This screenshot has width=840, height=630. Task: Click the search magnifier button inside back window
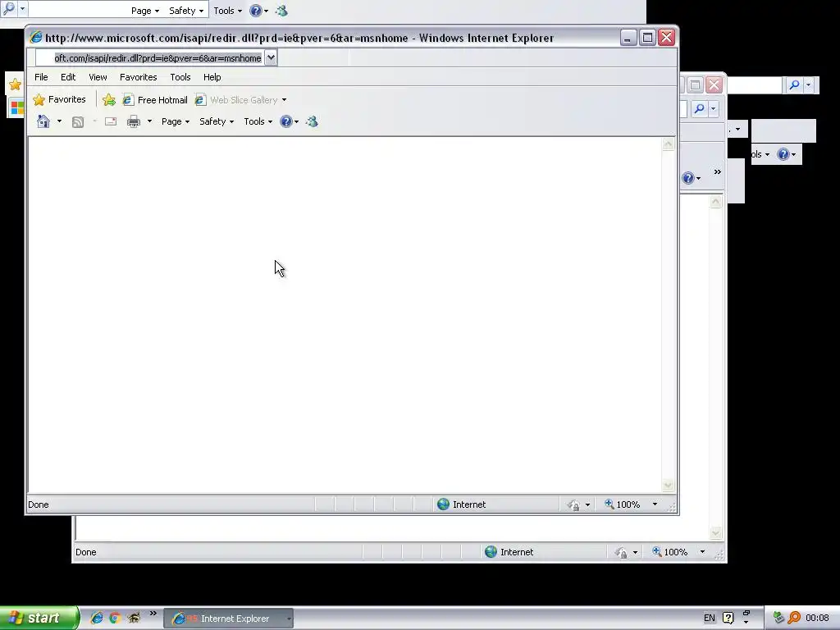[x=700, y=109]
